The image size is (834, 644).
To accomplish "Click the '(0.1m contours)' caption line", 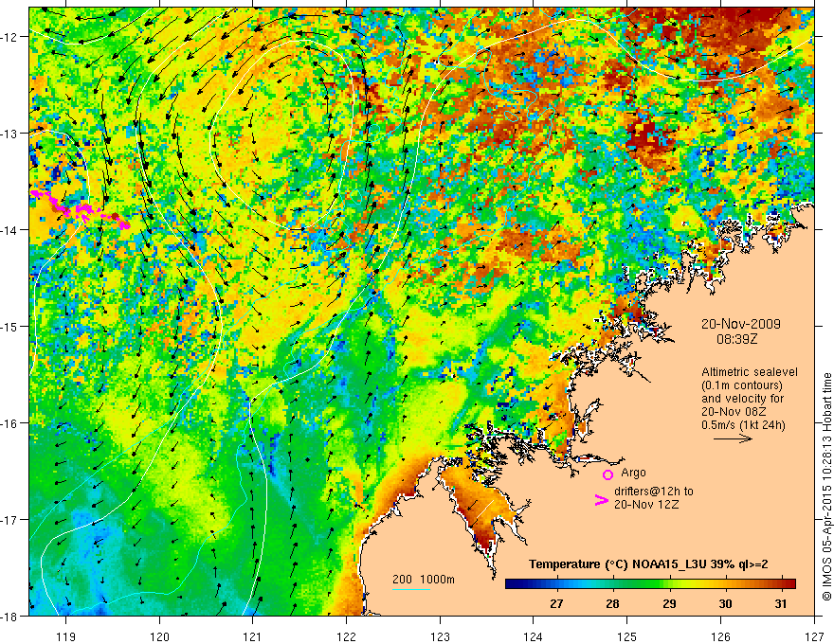I will tap(742, 385).
